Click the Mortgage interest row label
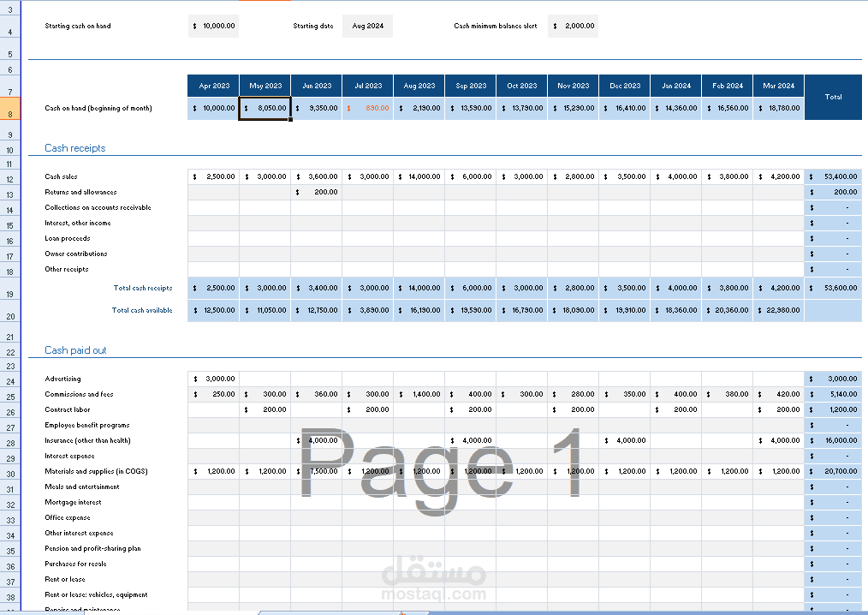Viewport: 868px width, 615px height. 73,503
